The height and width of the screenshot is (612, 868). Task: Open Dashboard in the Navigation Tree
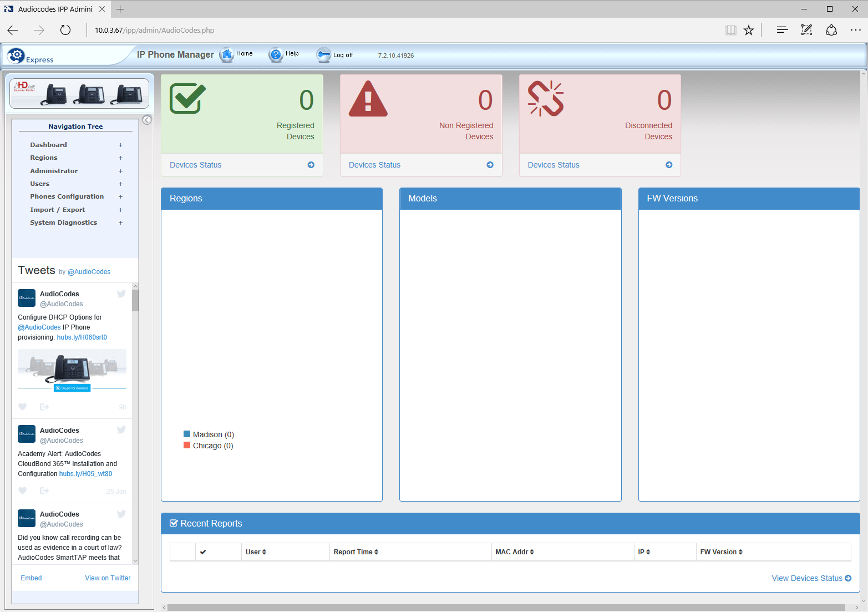[x=48, y=144]
